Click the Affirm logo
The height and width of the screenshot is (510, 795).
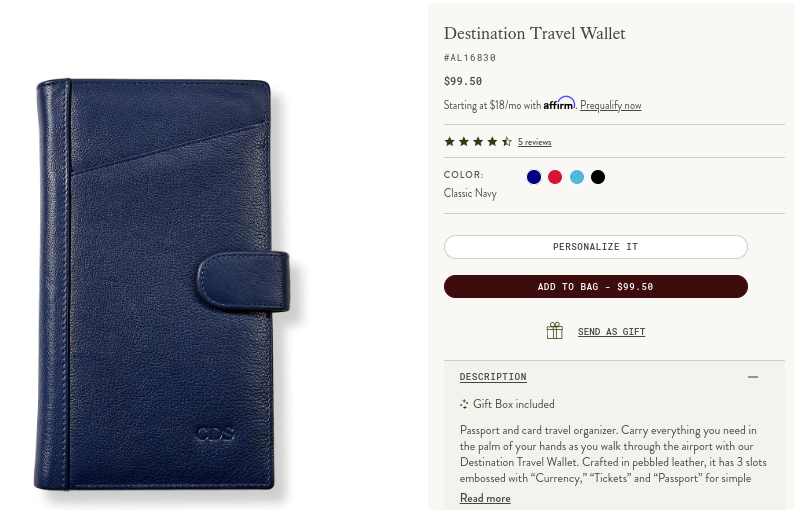click(559, 103)
